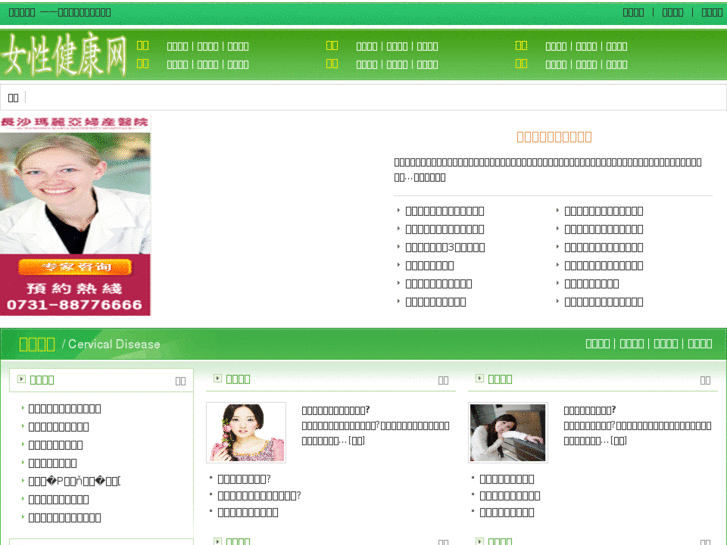727x545 pixels.
Task: Click the last sub-link in Cervical Disease green bar
Action: tap(700, 344)
